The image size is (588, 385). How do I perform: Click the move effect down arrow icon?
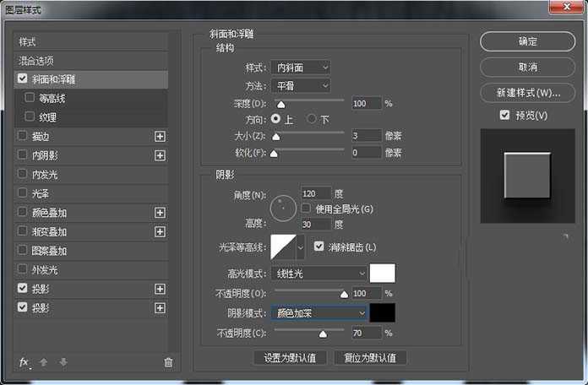coord(63,362)
